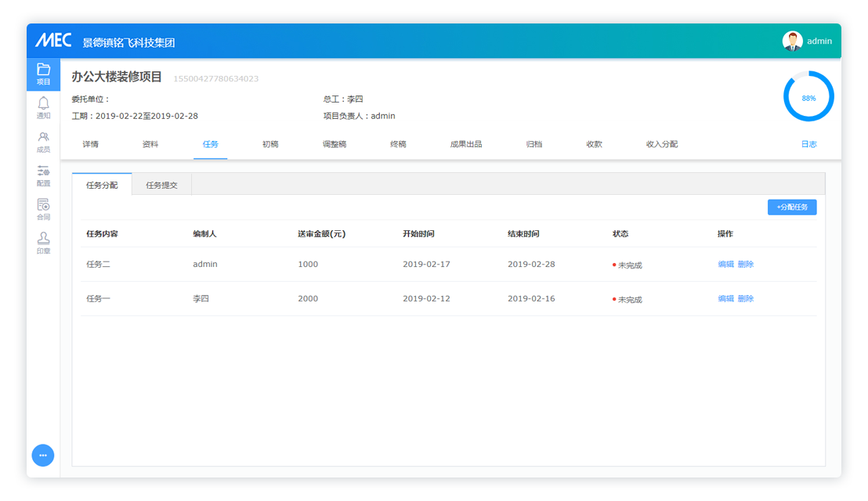
Task: Select the 任务提交 sub-tab
Action: (x=161, y=185)
